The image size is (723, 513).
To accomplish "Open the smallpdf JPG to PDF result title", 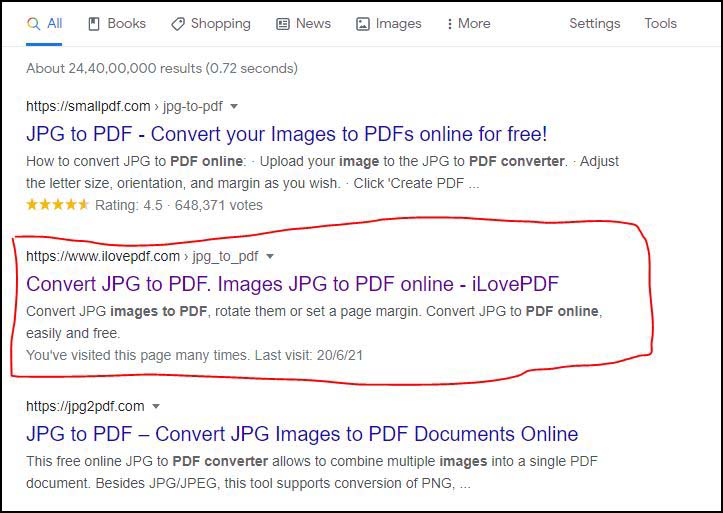I will tap(286, 134).
